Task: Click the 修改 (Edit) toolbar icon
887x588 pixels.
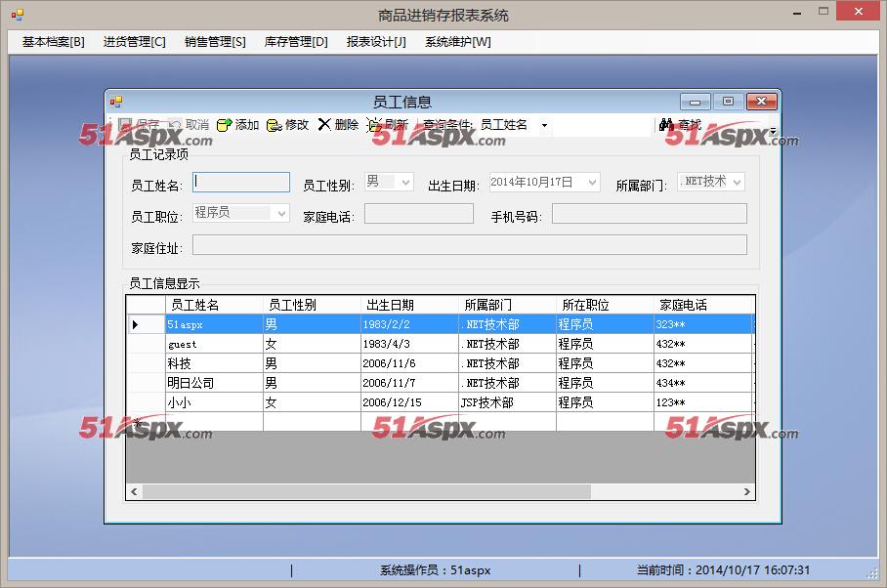Action: [275, 125]
